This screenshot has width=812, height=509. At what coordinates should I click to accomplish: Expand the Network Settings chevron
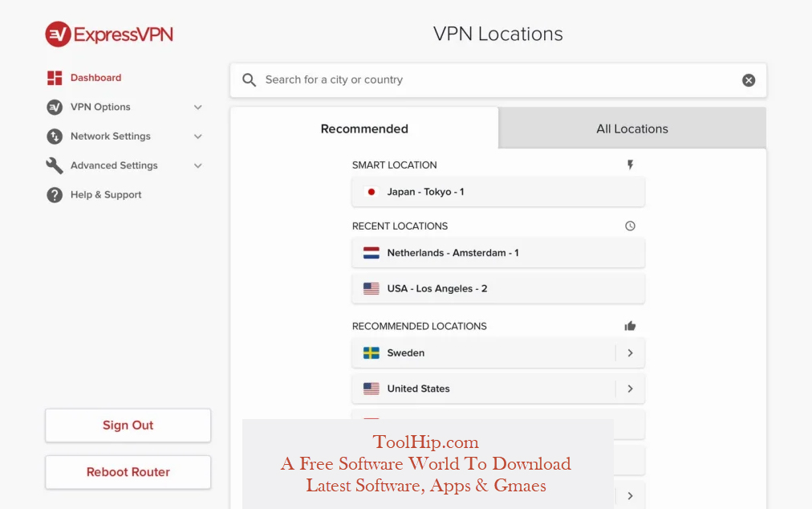tap(198, 136)
